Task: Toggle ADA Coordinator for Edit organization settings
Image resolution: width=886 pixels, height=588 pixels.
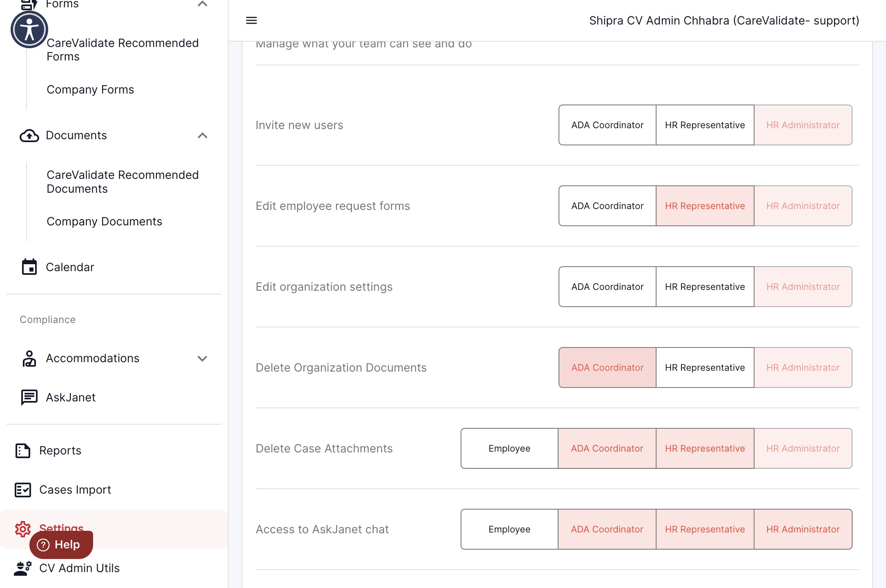Action: (608, 287)
